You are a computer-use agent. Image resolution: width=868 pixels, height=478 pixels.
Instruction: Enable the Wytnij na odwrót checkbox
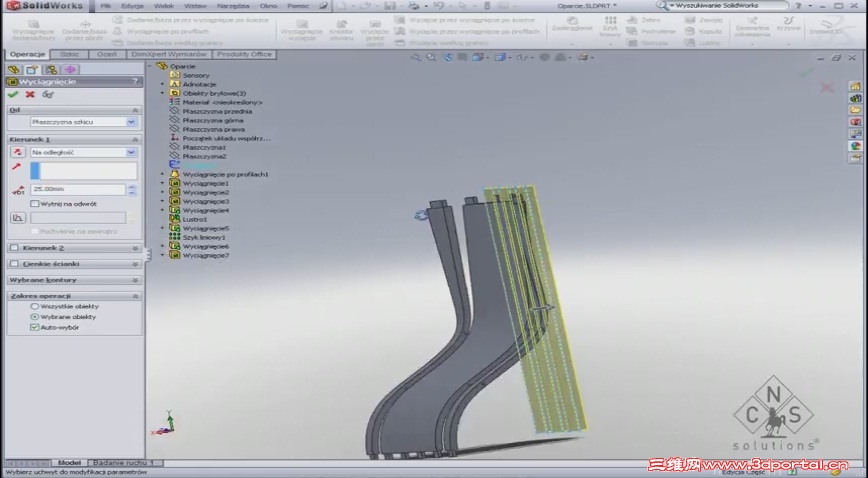(x=34, y=204)
